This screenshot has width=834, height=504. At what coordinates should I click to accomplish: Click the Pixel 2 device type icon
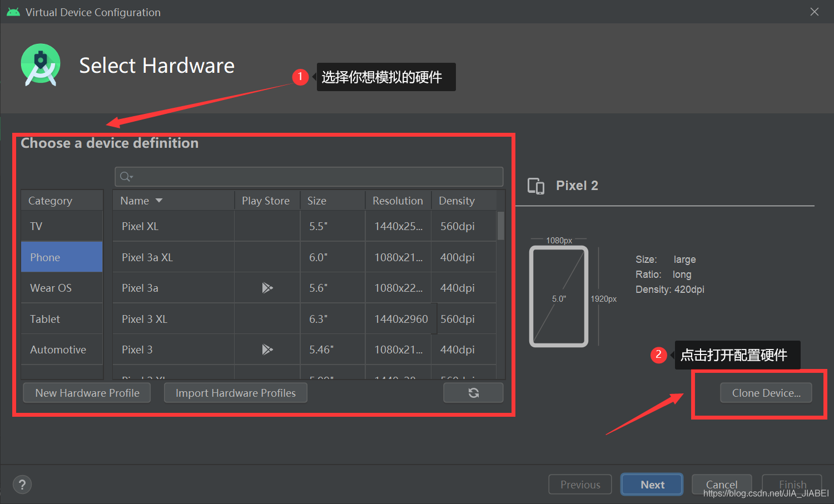pyautogui.click(x=536, y=186)
